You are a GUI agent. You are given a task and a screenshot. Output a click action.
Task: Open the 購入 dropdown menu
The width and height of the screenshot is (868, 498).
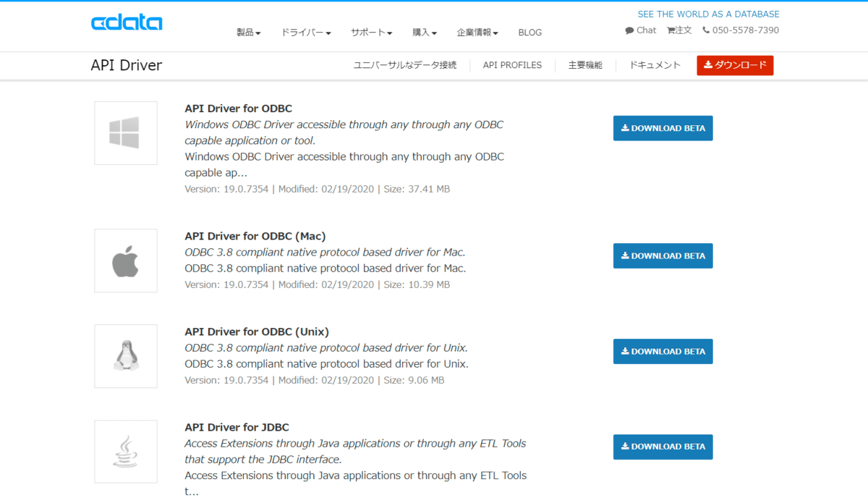[425, 33]
